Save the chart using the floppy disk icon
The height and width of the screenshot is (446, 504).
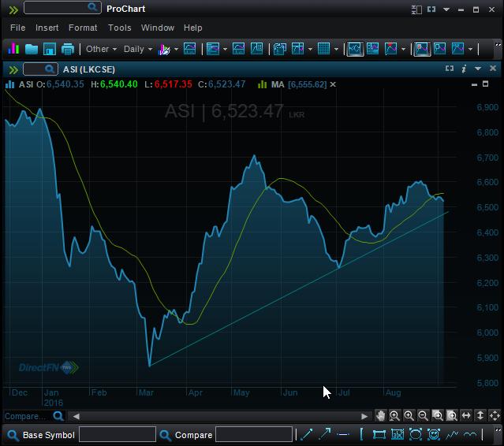(50, 49)
